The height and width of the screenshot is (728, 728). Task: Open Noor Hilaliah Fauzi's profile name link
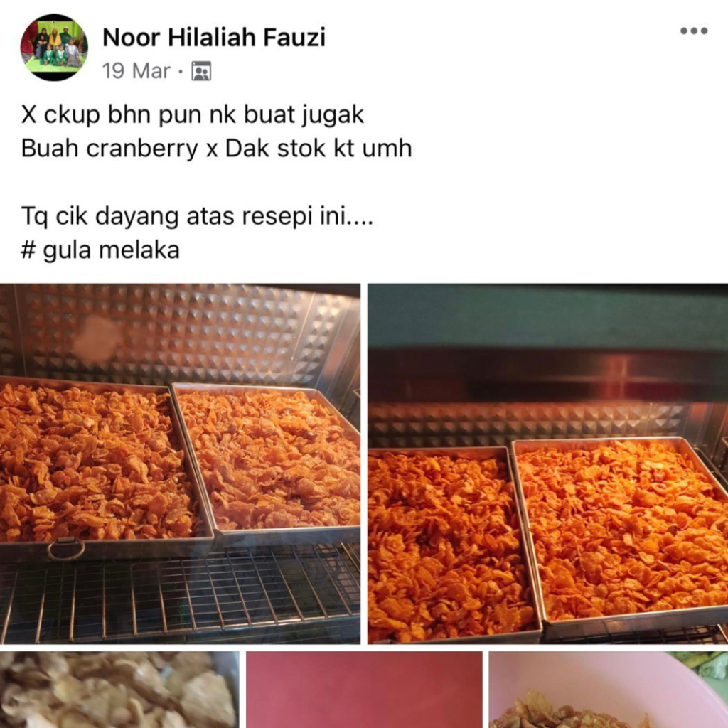pos(213,37)
